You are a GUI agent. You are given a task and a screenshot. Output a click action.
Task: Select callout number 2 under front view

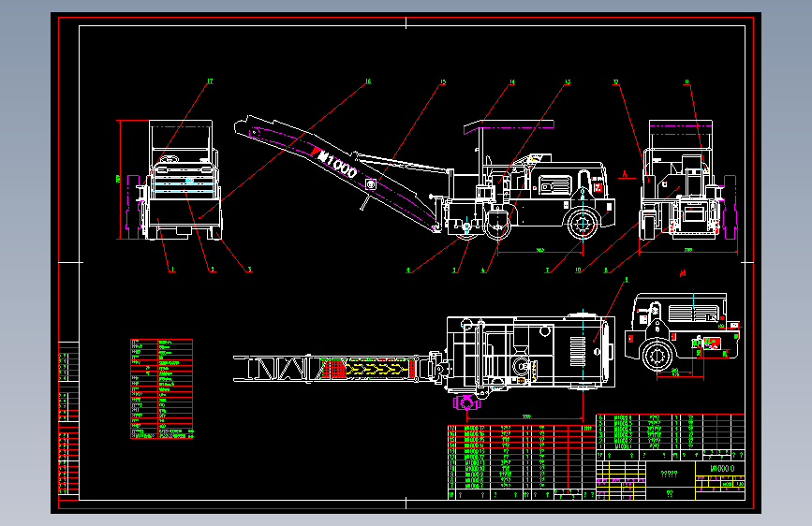tap(213, 270)
